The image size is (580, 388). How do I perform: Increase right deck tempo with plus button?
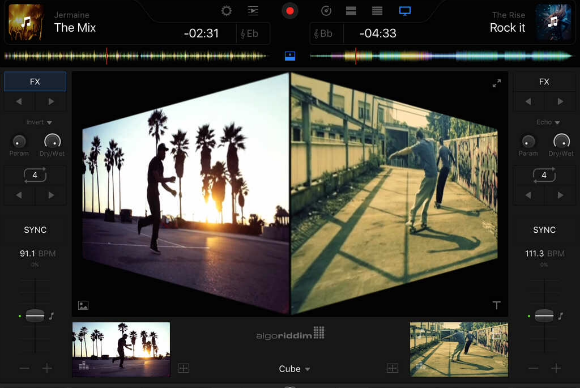(556, 368)
